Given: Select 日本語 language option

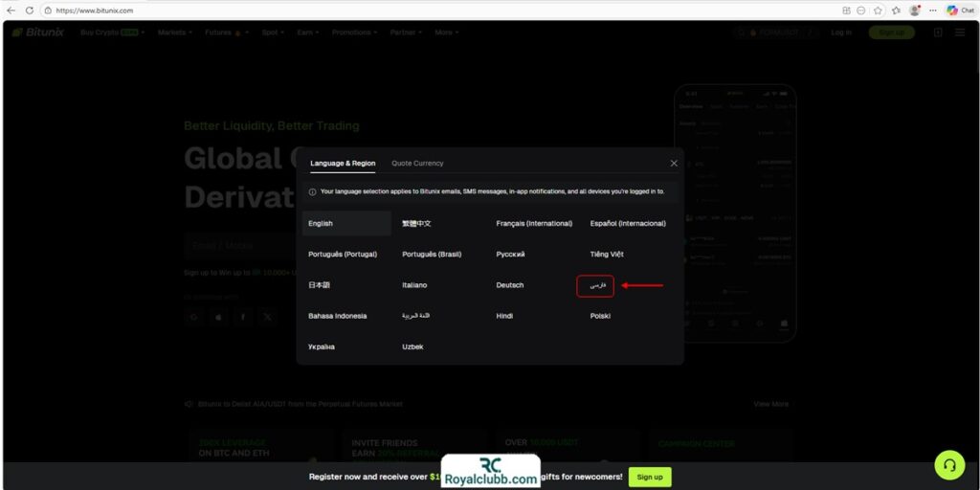Looking at the screenshot, I should tap(319, 285).
